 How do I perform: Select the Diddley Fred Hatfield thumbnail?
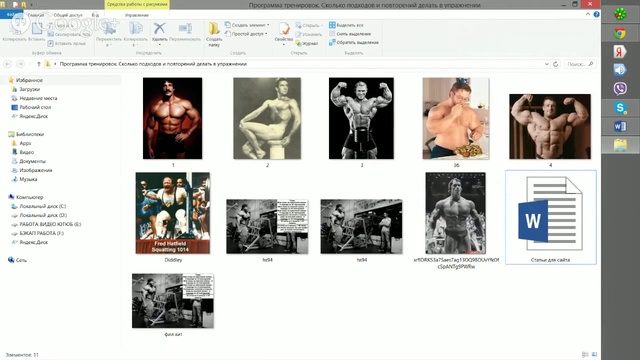point(173,213)
